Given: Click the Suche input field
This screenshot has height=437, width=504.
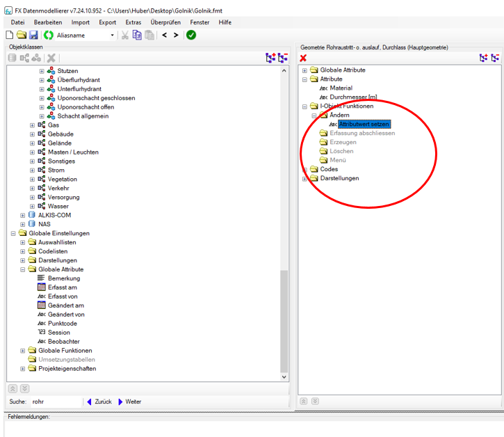Looking at the screenshot, I should (56, 402).
